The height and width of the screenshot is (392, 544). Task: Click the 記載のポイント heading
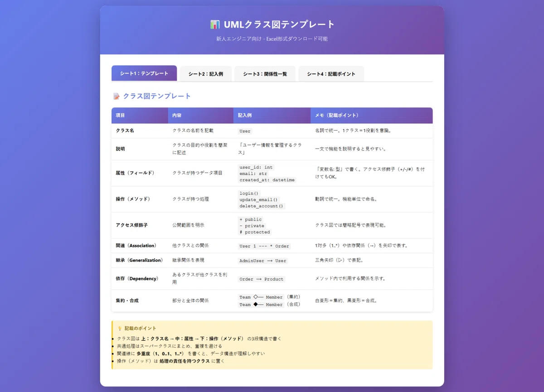(141, 328)
